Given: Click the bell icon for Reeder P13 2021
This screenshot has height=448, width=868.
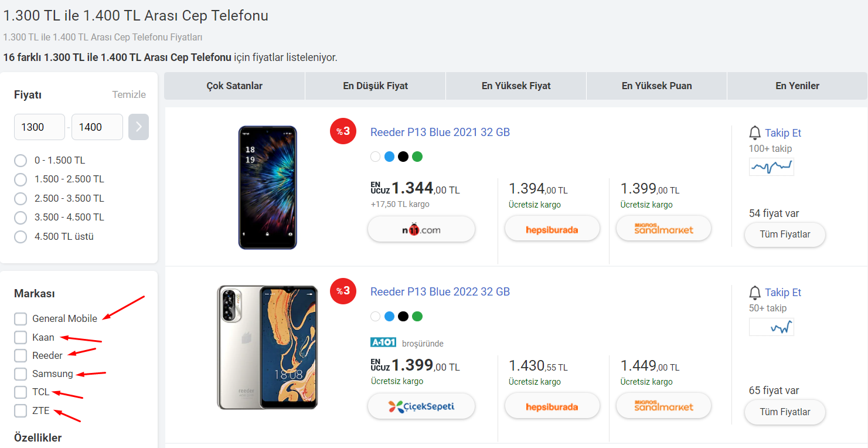Looking at the screenshot, I should point(755,133).
